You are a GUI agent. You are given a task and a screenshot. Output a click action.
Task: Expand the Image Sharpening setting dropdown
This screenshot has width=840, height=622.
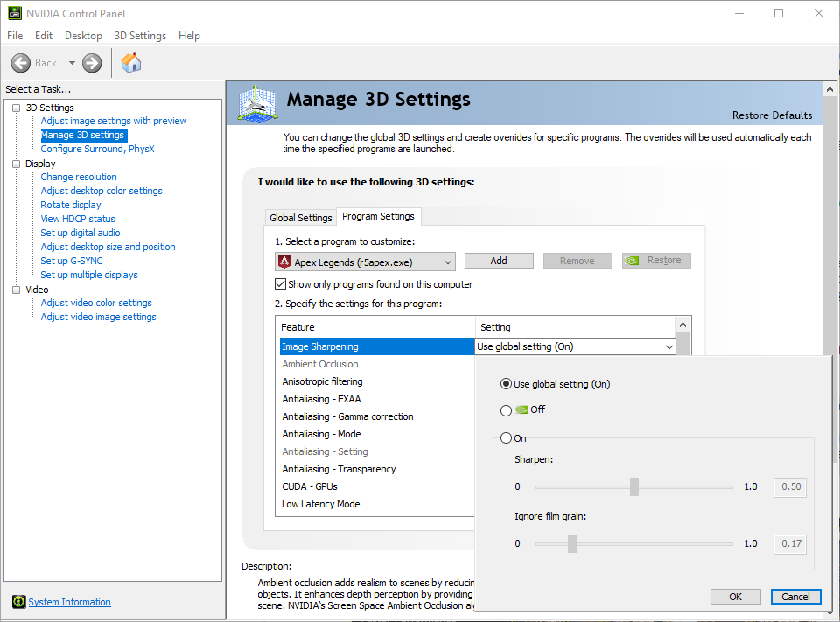point(669,346)
